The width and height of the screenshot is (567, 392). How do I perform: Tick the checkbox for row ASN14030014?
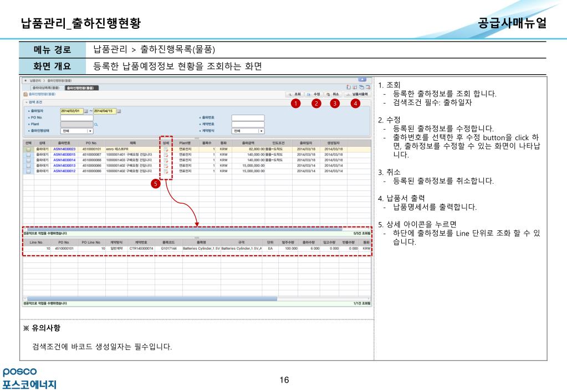click(28, 160)
